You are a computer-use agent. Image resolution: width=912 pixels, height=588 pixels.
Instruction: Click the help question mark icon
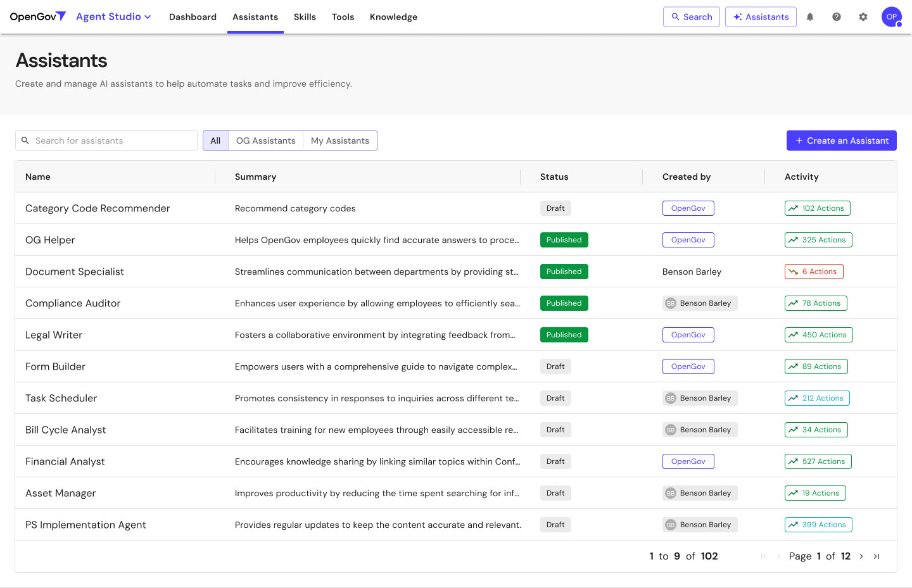pos(836,16)
